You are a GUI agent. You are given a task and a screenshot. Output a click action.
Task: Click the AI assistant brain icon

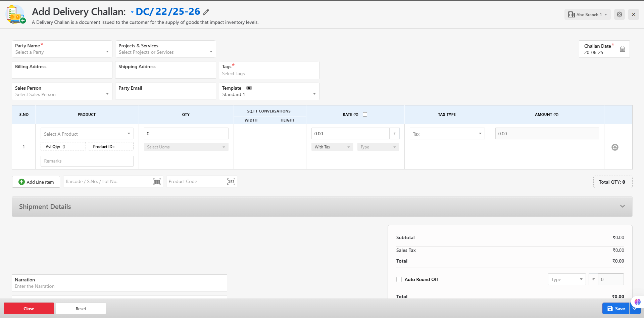coord(637,302)
